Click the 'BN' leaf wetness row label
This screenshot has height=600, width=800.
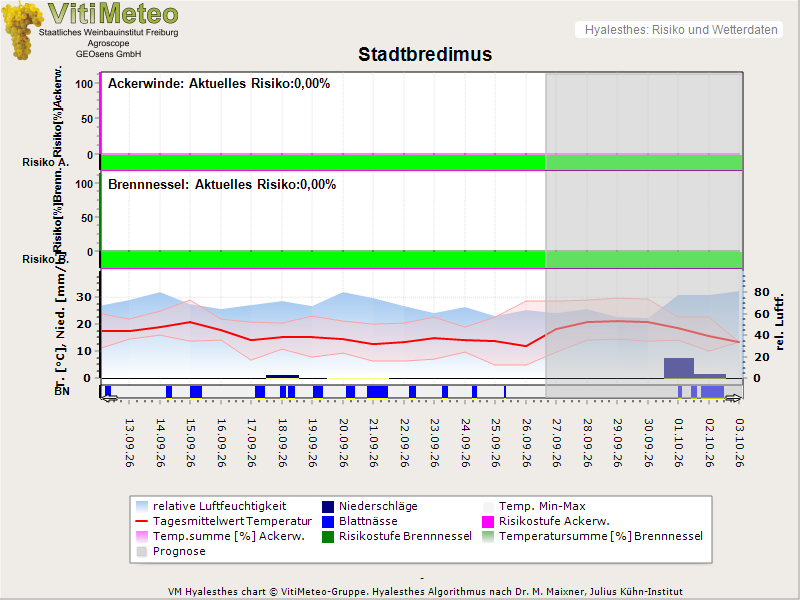pyautogui.click(x=62, y=391)
